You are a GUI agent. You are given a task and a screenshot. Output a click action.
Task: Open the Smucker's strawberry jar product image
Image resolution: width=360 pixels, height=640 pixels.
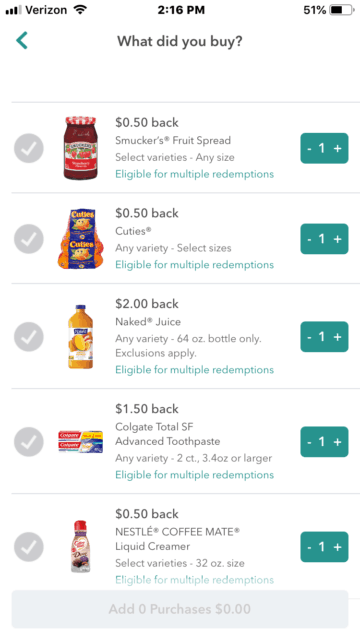pos(81,148)
